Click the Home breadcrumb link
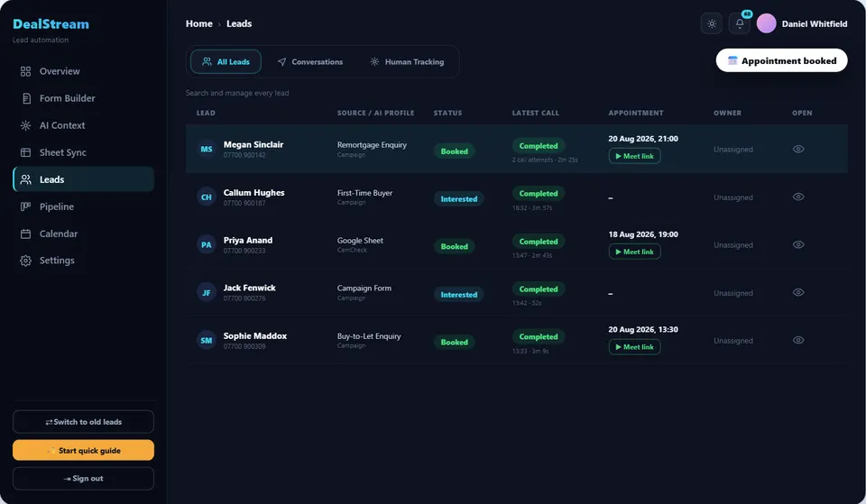The width and height of the screenshot is (866, 504). pyautogui.click(x=198, y=23)
